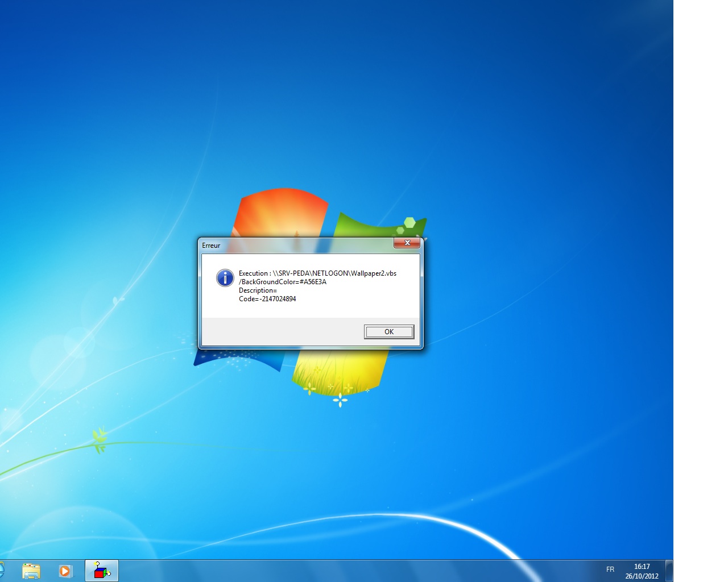The image size is (728, 582).
Task: Click the Description= line in dialog
Action: point(258,290)
